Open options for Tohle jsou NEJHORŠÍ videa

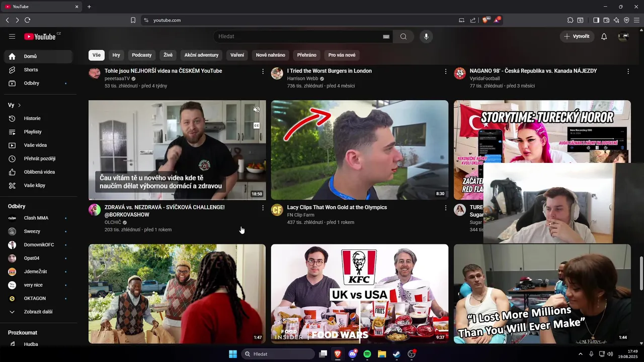[x=263, y=71]
